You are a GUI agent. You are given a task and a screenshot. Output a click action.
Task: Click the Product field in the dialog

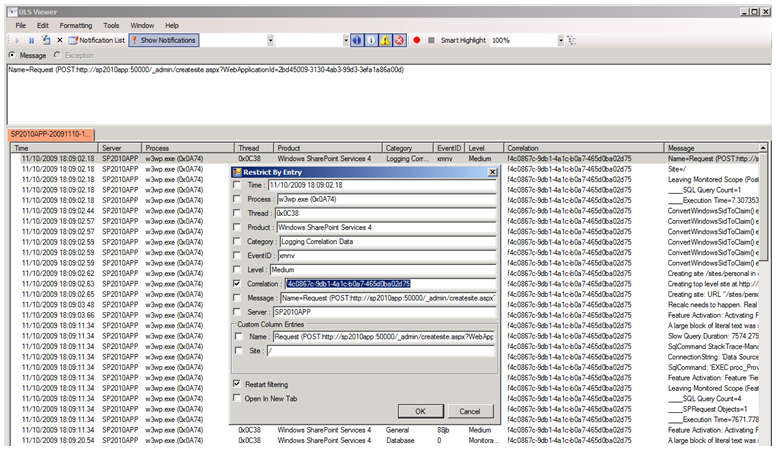[x=386, y=227]
